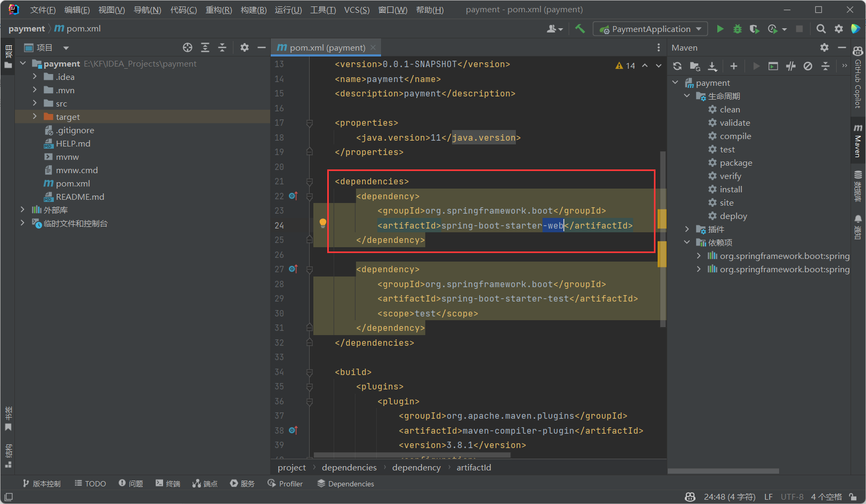The width and height of the screenshot is (866, 504).
Task: Run with coverage using the shield icon
Action: tap(754, 29)
